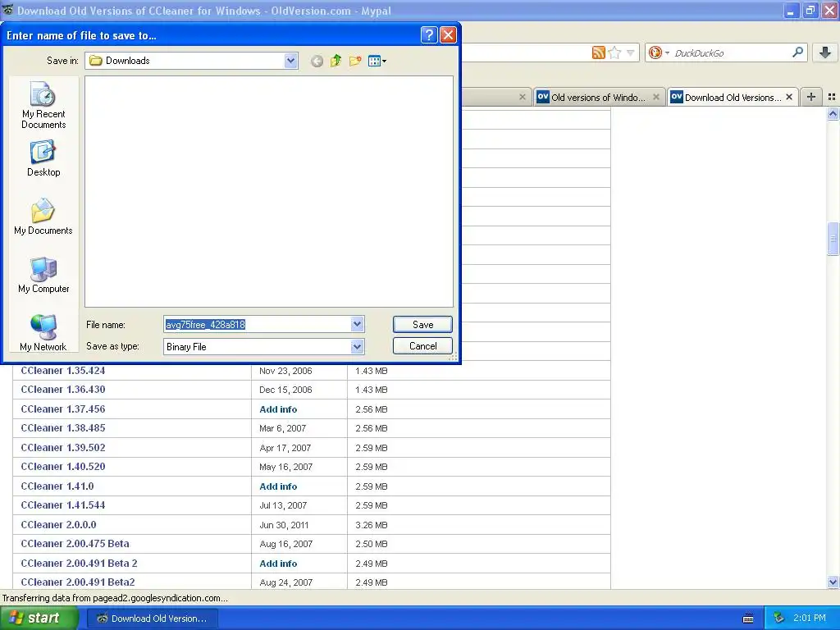This screenshot has height=630, width=840.
Task: Click the 'Nov 23, 2006' date cell
Action: tap(285, 371)
